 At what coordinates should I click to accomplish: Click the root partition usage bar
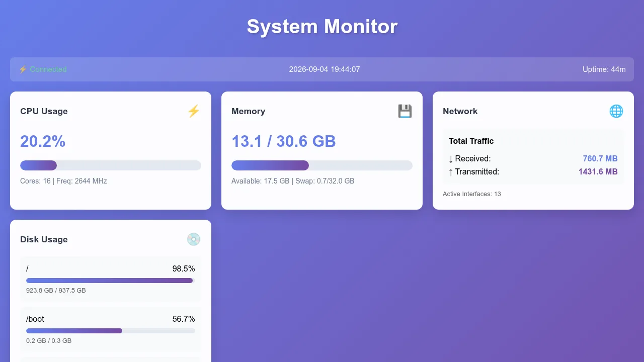[111, 281]
